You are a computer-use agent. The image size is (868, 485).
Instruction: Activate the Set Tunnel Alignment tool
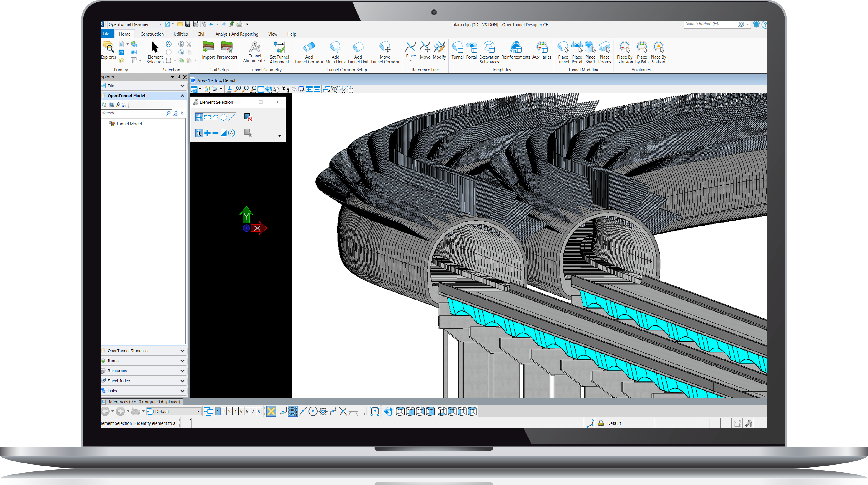[x=279, y=52]
